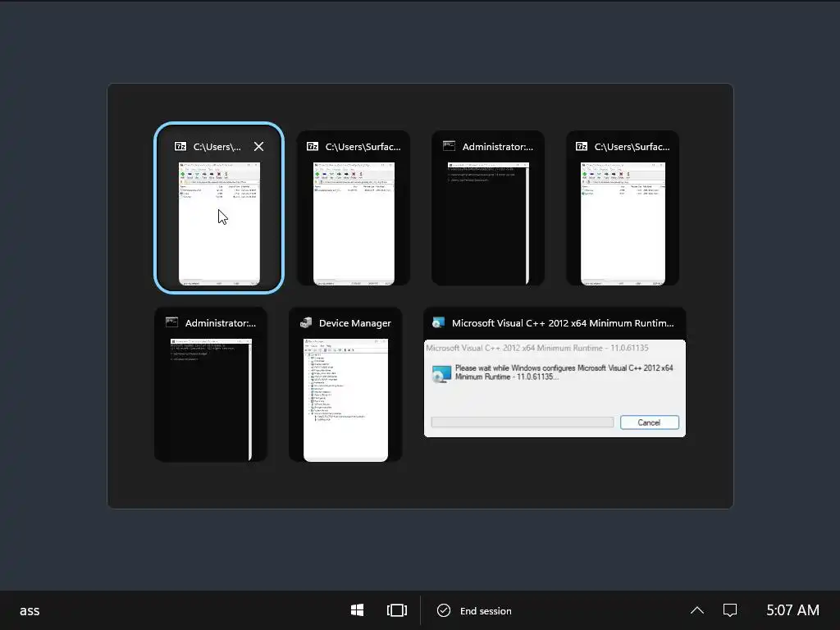The image size is (840, 630).
Task: Open the notification center icon
Action: click(730, 610)
